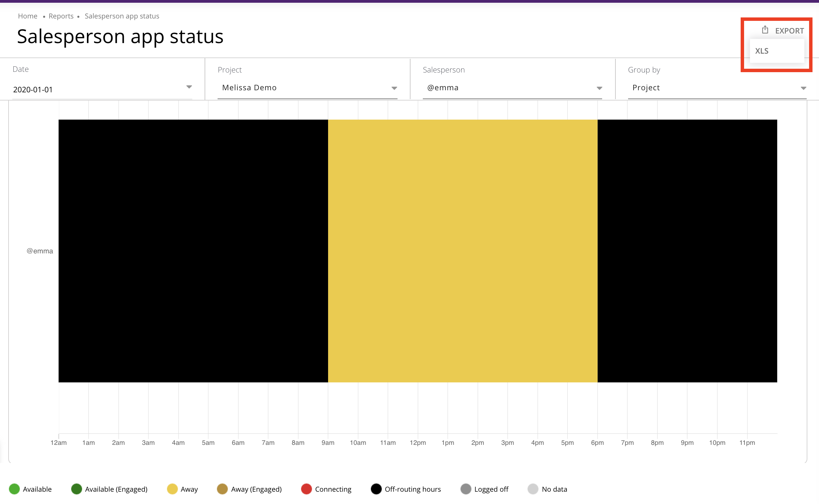Toggle Logged off legend item
The image size is (819, 504).
(x=484, y=489)
